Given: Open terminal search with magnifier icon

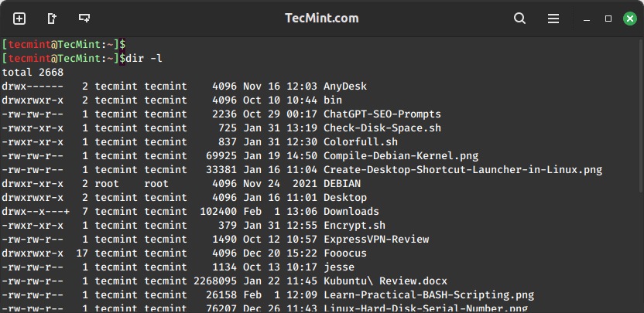Looking at the screenshot, I should tap(519, 19).
